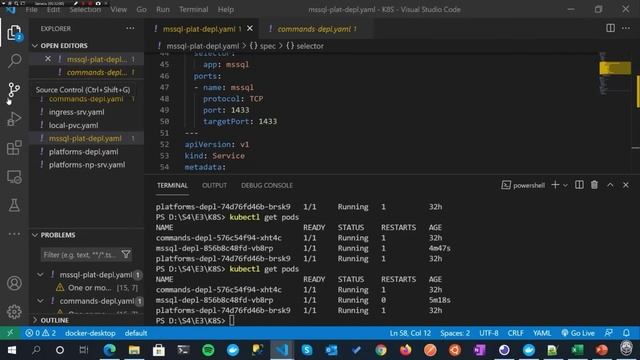The image size is (640, 360).
Task: Open the terminal launch profile dropdown
Action: (565, 185)
